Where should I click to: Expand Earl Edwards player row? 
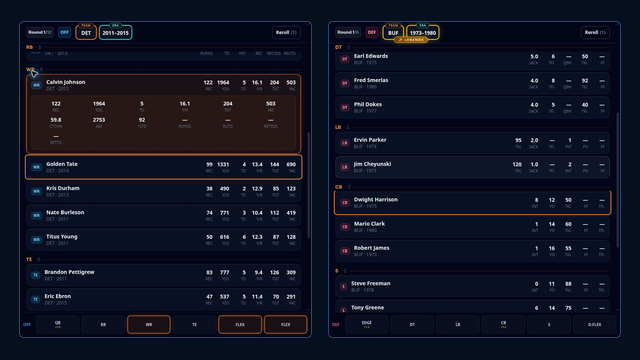pos(472,59)
